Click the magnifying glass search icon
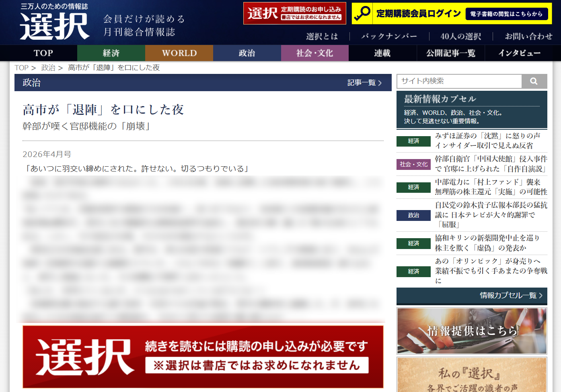This screenshot has height=392, width=561. click(534, 81)
